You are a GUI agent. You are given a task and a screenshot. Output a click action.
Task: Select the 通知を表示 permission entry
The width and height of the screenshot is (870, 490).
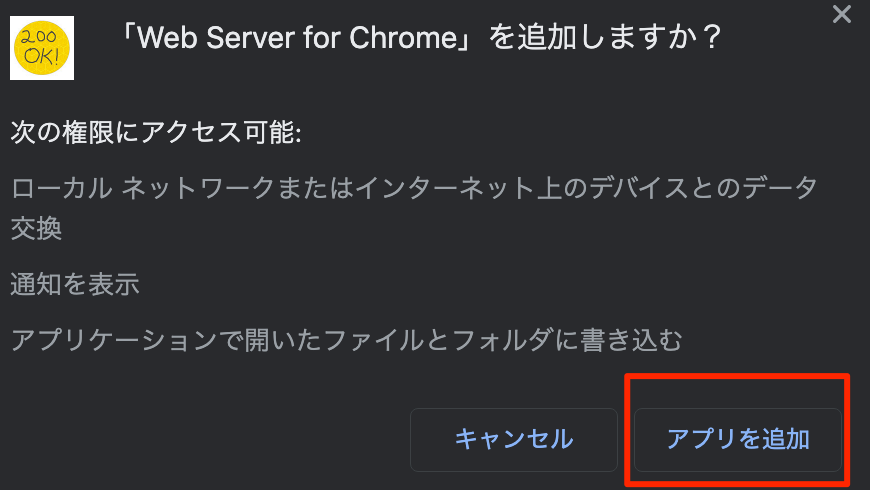(75, 284)
